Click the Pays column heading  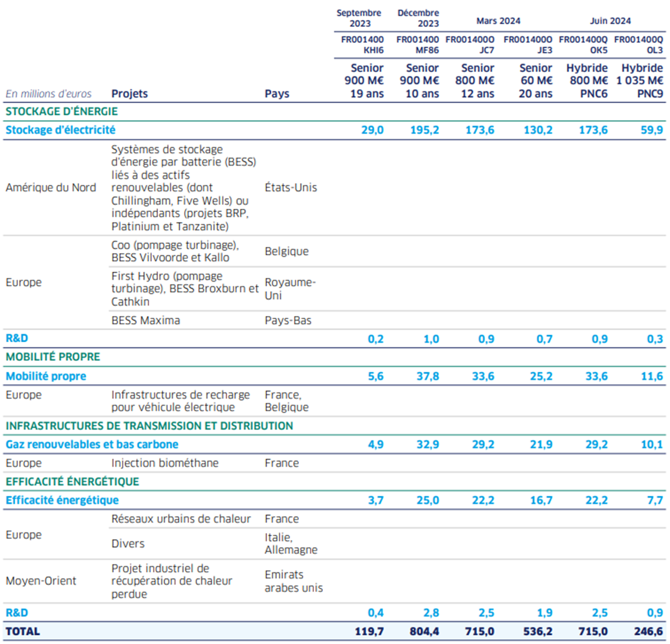pyautogui.click(x=277, y=93)
